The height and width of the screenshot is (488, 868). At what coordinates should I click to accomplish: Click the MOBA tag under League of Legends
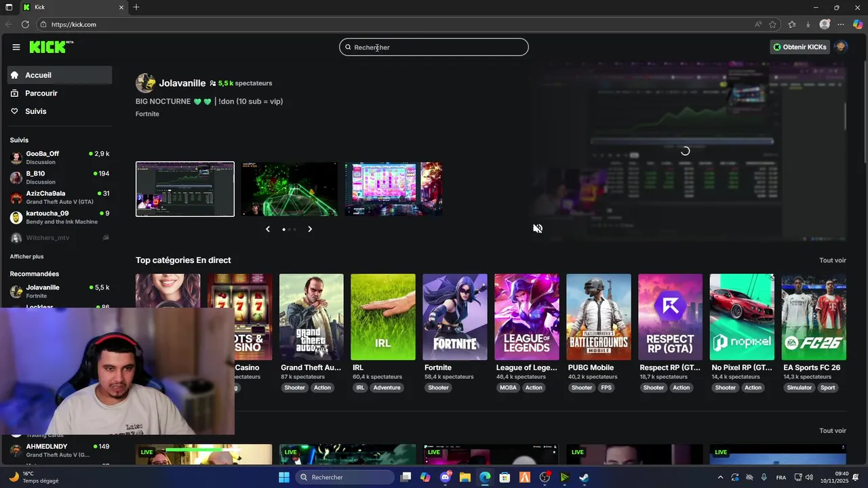508,388
